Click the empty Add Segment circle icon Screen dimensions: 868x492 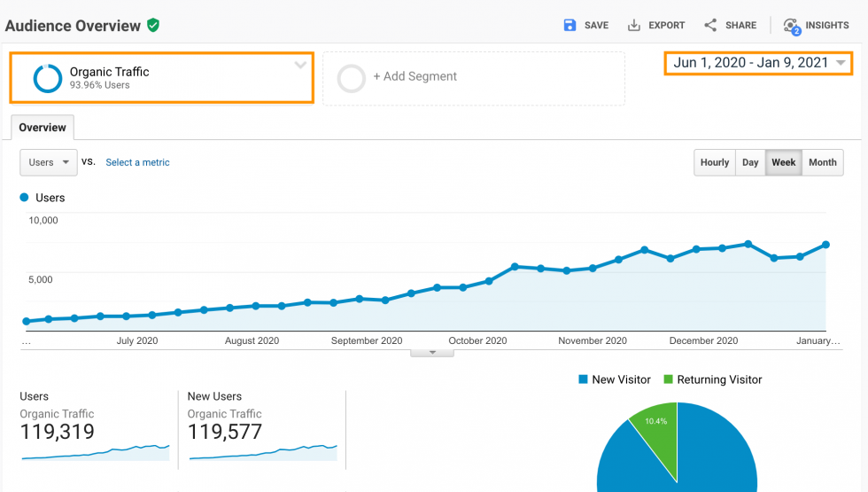point(352,78)
